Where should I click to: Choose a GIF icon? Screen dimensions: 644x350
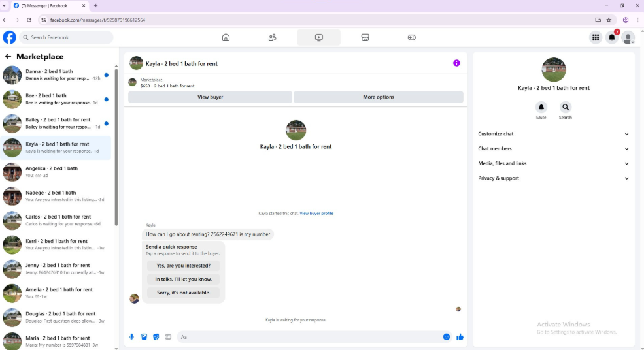pos(168,337)
